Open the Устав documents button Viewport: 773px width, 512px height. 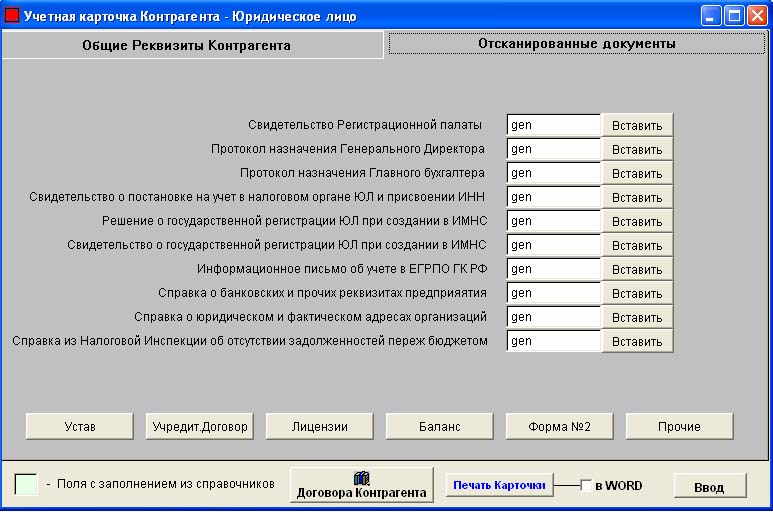point(79,426)
